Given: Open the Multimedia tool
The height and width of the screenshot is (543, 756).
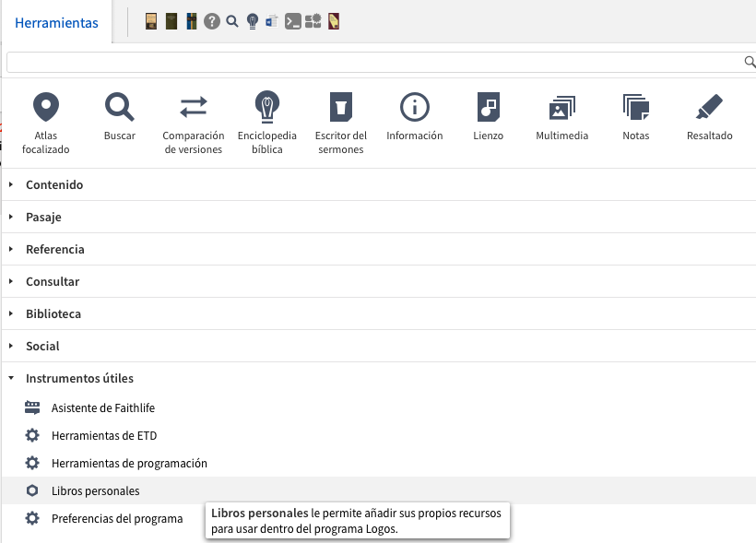Looking at the screenshot, I should click(x=562, y=108).
